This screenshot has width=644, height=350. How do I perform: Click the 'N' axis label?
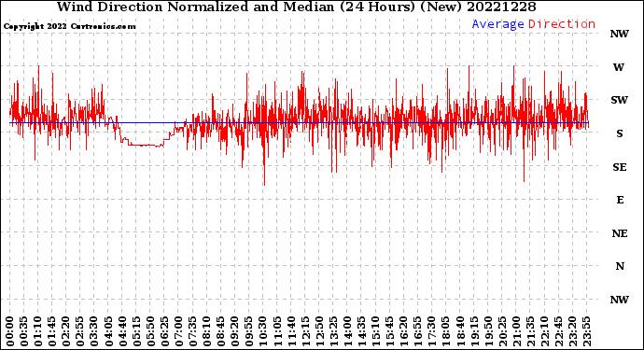click(620, 266)
